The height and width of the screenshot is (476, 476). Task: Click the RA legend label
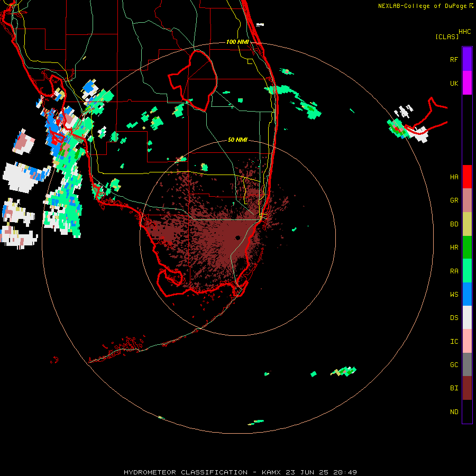tap(454, 271)
